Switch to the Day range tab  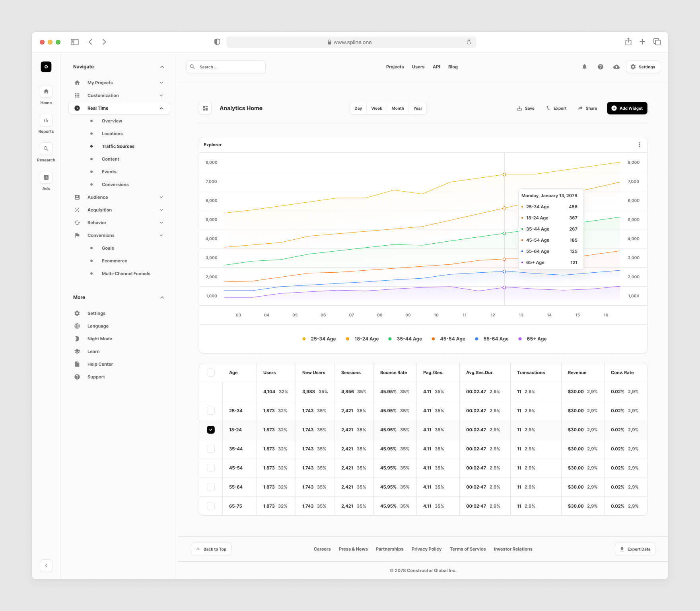pos(358,108)
